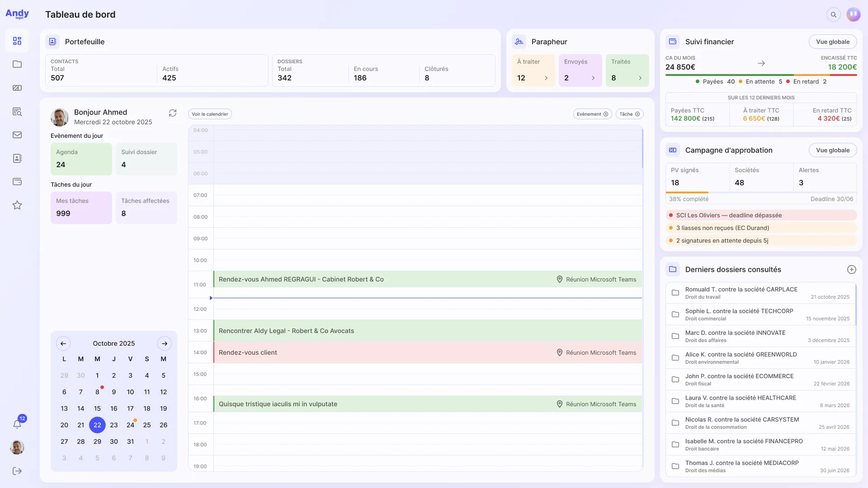Open alert 2 signatures en attente depuis 5j
Image resolution: width=868 pixels, height=488 pixels.
tap(761, 240)
